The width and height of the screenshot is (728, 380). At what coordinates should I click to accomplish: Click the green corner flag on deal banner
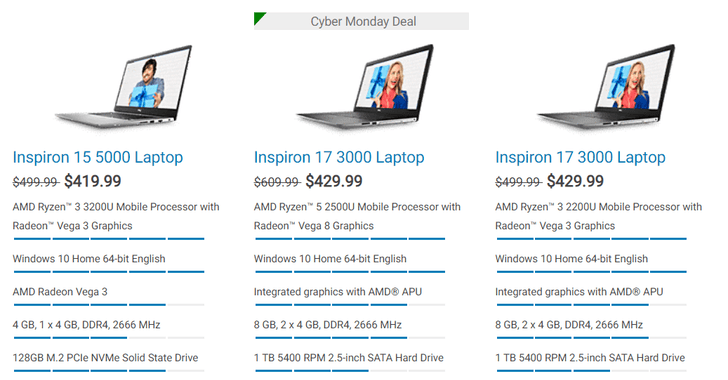pyautogui.click(x=259, y=18)
